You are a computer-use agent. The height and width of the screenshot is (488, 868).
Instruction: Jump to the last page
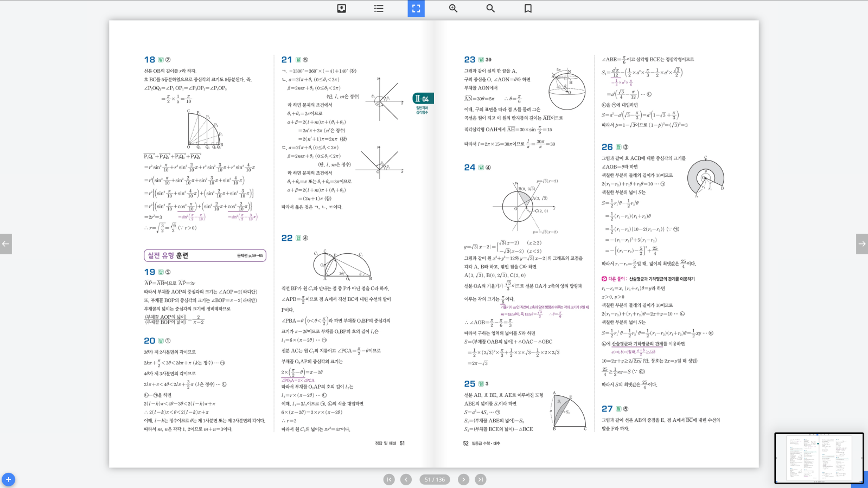481,479
